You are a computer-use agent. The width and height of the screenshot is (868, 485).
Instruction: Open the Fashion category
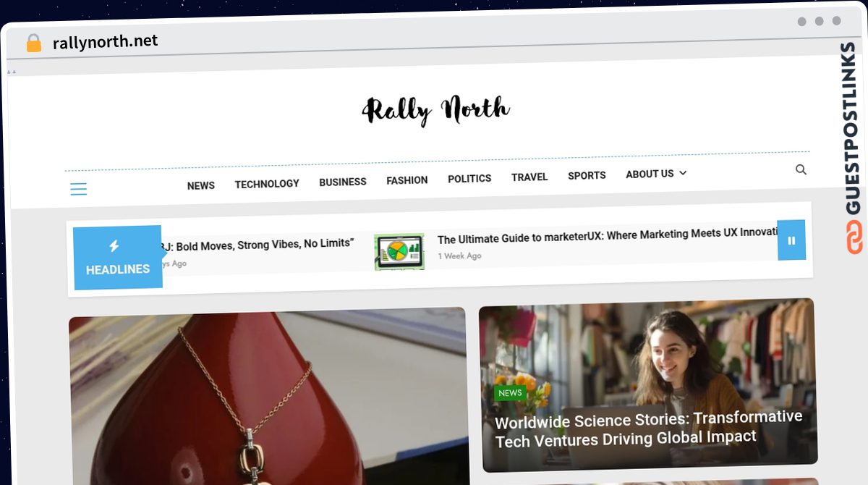coord(407,180)
